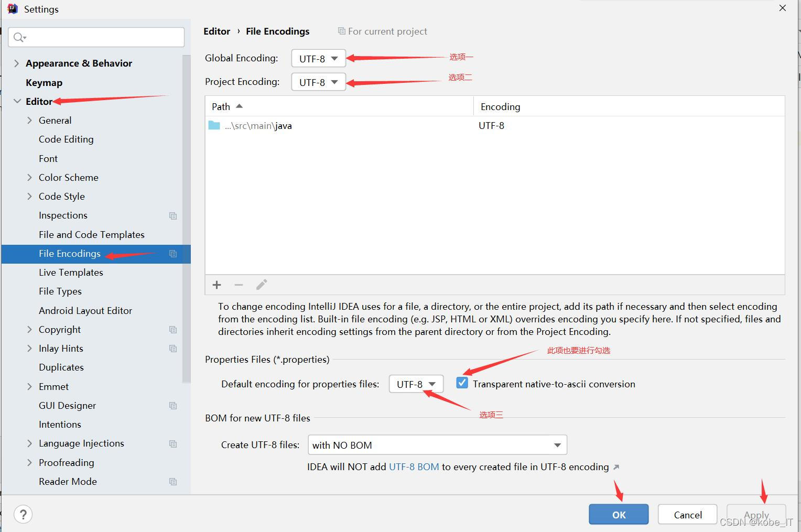Click the For current project icon

pyautogui.click(x=342, y=31)
